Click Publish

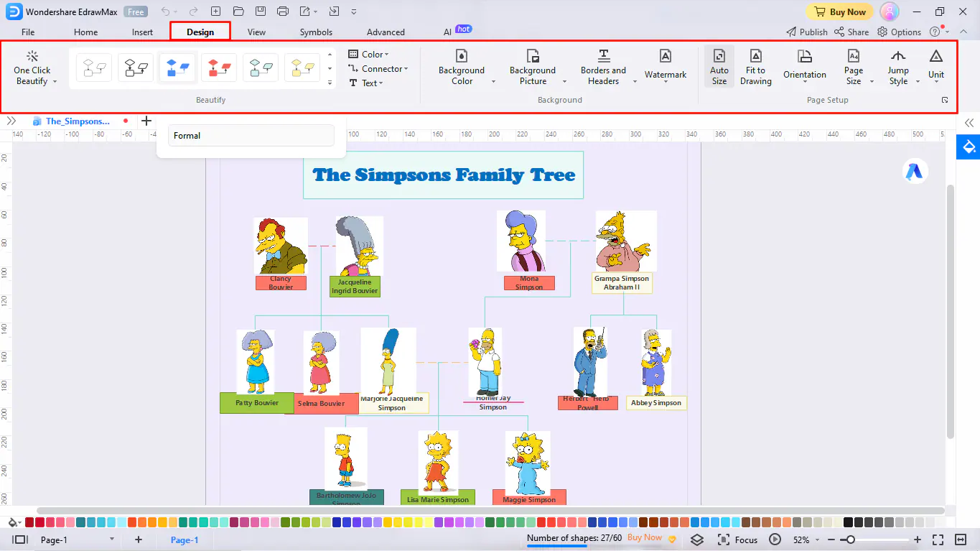pos(807,32)
